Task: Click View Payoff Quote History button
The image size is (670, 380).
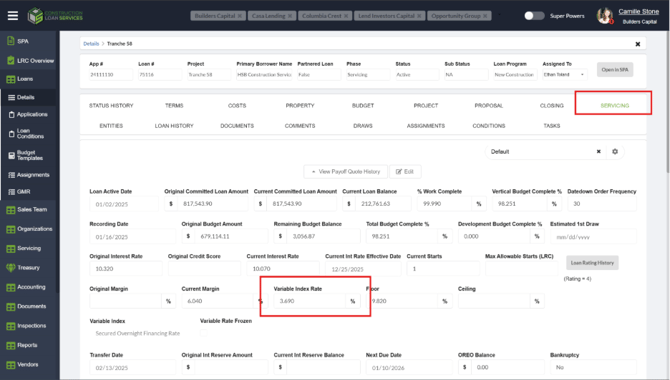Action: coord(346,172)
